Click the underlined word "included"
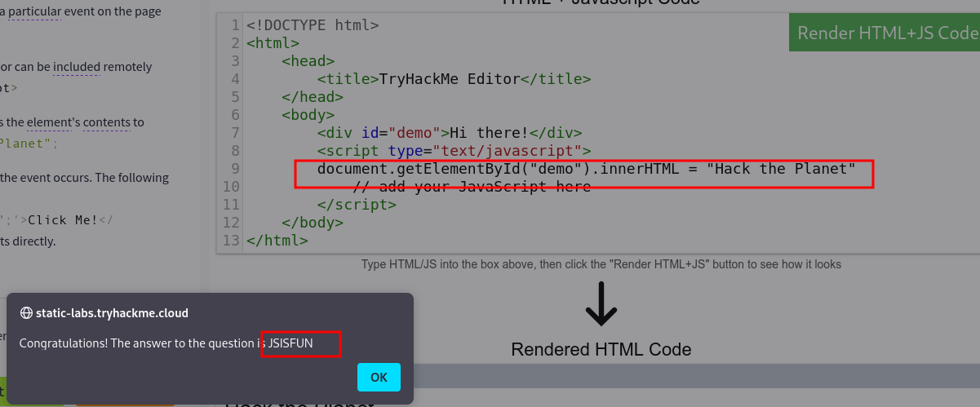 click(x=77, y=67)
